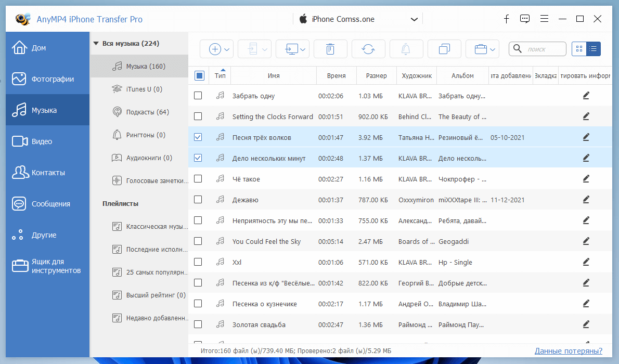Image resolution: width=619 pixels, height=364 pixels.
Task: Uncheck the Дело нескольких минут checkbox
Action: [198, 158]
